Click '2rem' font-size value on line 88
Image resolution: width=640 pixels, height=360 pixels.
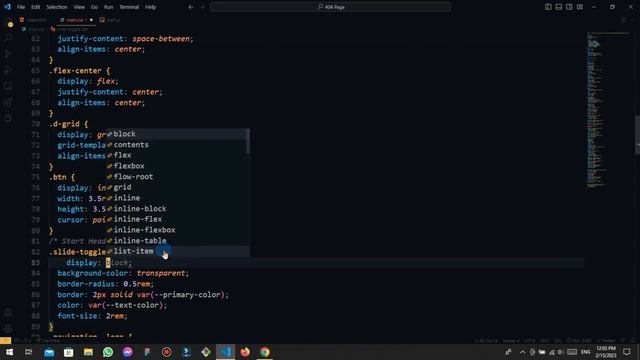(115, 316)
